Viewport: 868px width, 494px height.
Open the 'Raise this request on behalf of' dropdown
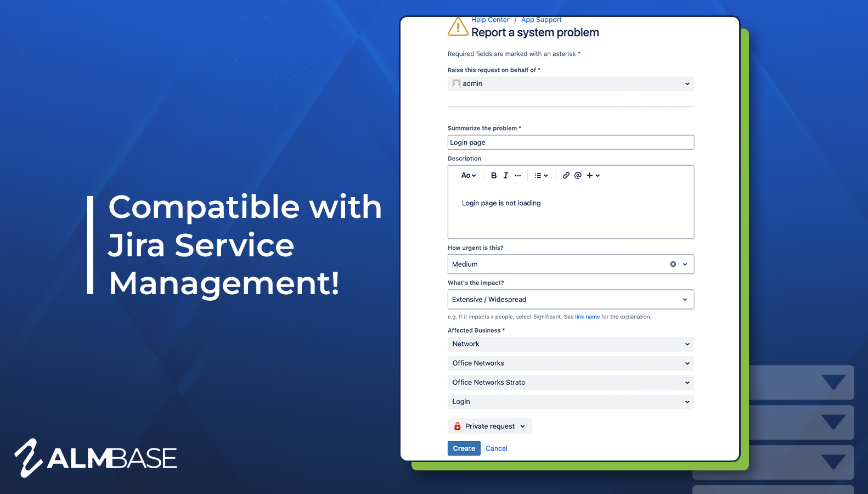click(x=571, y=84)
